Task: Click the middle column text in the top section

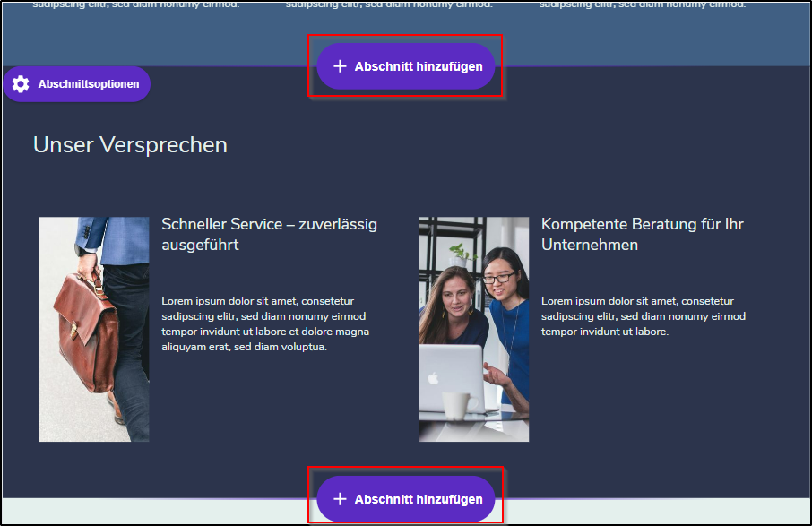Action: pos(389,5)
